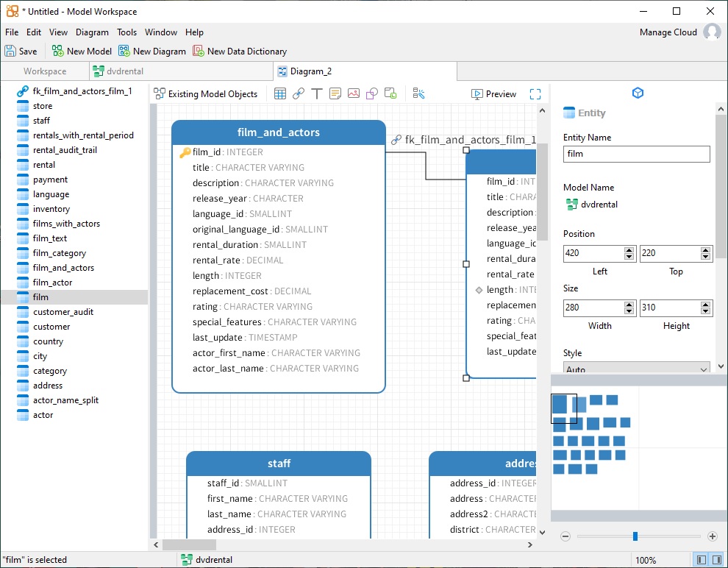Open the Style dropdown
The image size is (728, 568).
(x=636, y=368)
